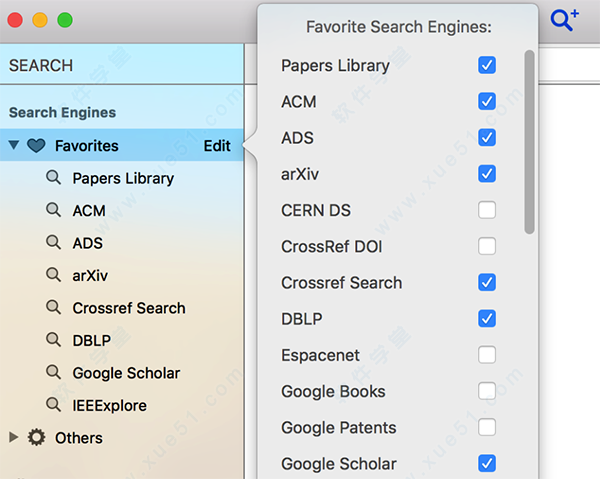
Task: Enable the CERN DS checkbox
Action: (487, 210)
